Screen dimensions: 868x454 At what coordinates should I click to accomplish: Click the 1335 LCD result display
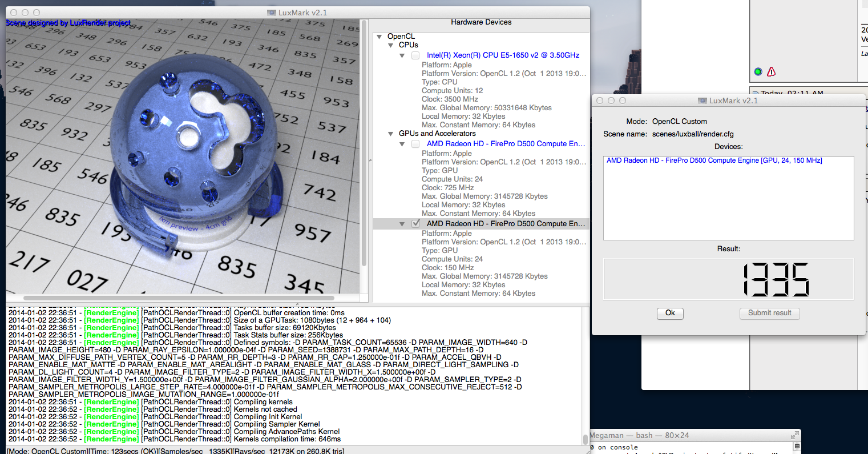click(729, 279)
